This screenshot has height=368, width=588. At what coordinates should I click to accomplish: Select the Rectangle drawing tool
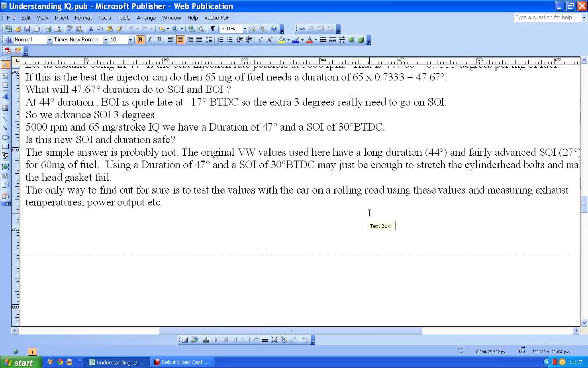coord(5,147)
